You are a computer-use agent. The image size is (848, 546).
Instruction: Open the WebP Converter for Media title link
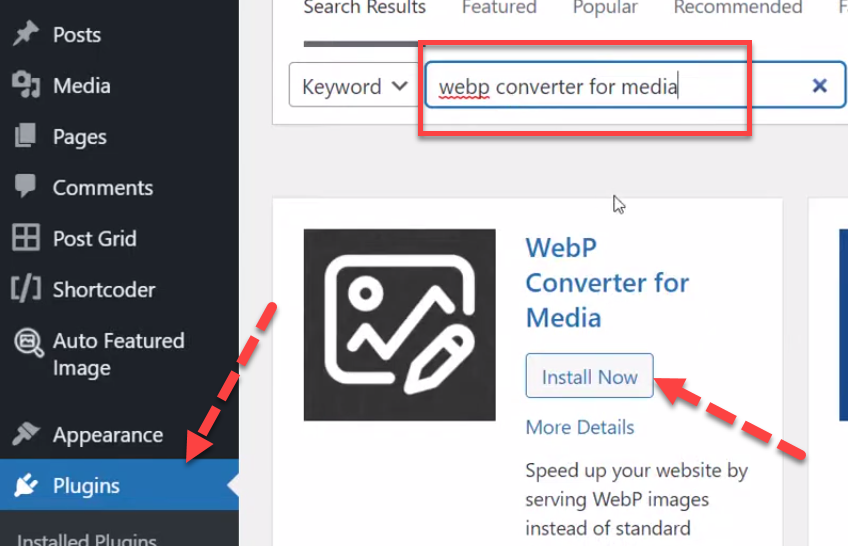(x=607, y=282)
